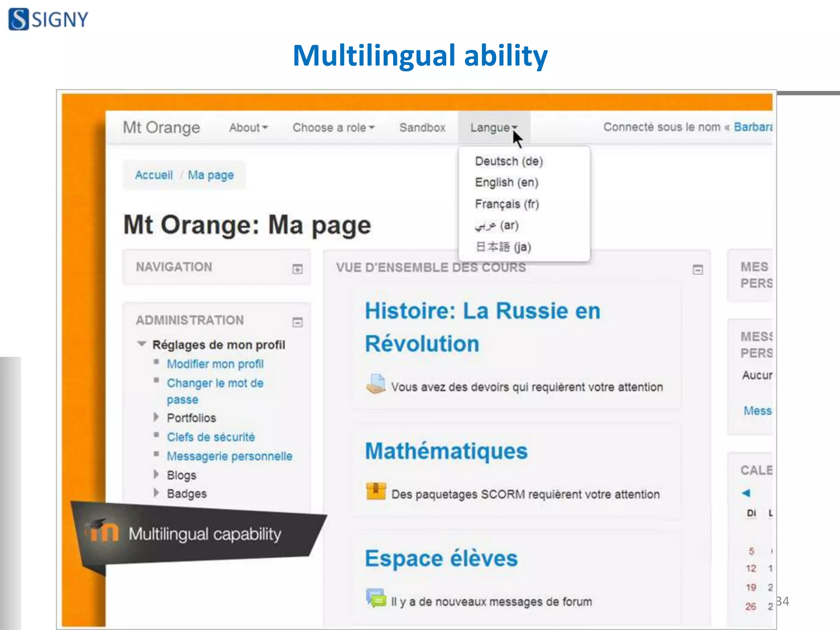Open Messagerie personnelle link
The width and height of the screenshot is (840, 630).
click(x=230, y=456)
